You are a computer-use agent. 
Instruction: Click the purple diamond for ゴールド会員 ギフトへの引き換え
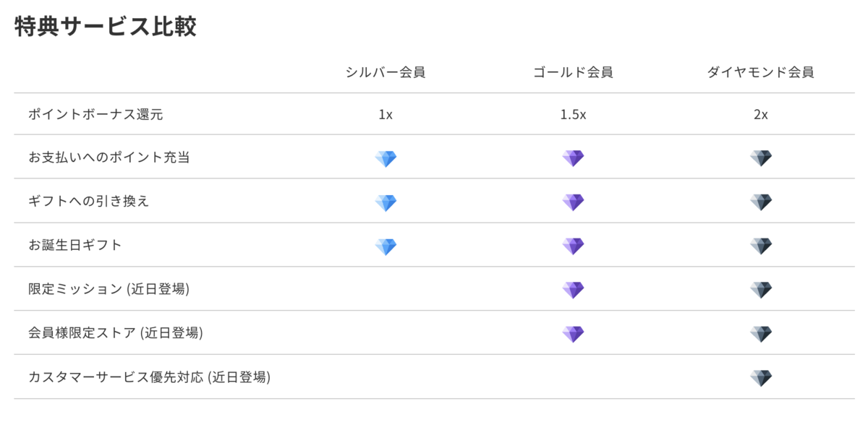click(x=573, y=202)
